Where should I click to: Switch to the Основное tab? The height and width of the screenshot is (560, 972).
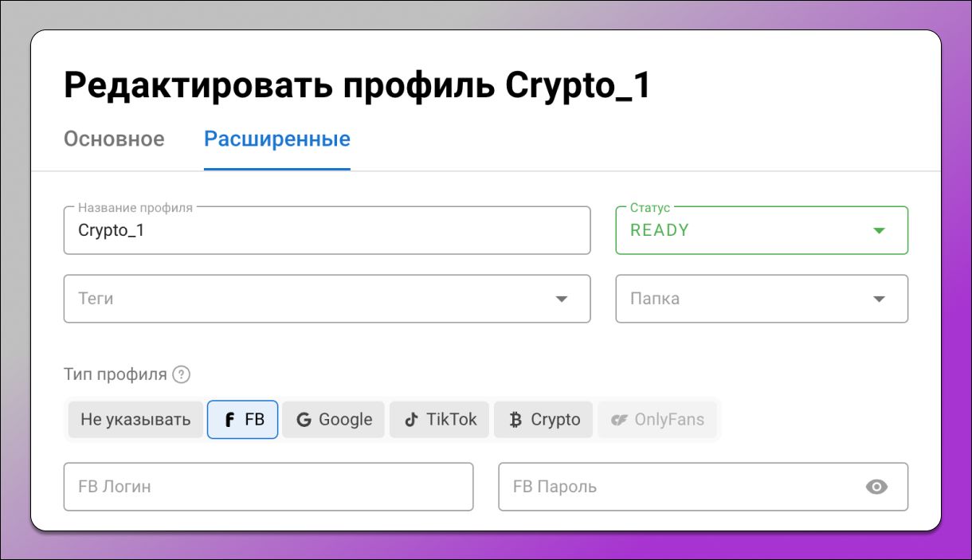tap(114, 139)
